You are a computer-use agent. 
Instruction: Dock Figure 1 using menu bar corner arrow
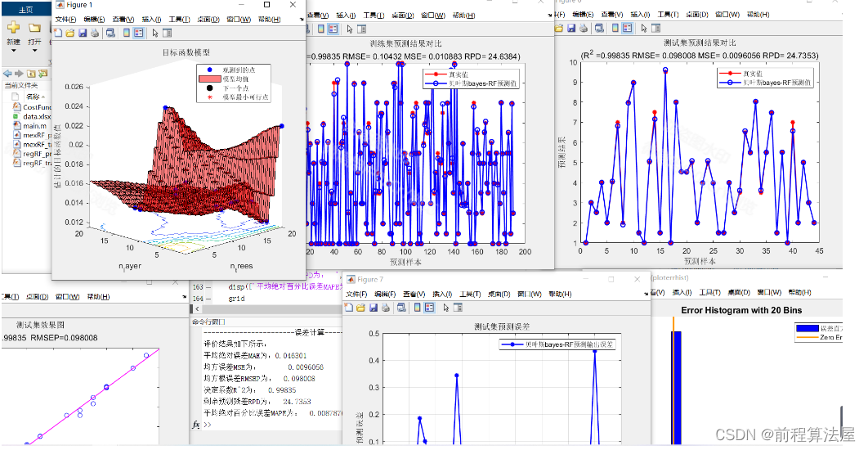[x=302, y=20]
